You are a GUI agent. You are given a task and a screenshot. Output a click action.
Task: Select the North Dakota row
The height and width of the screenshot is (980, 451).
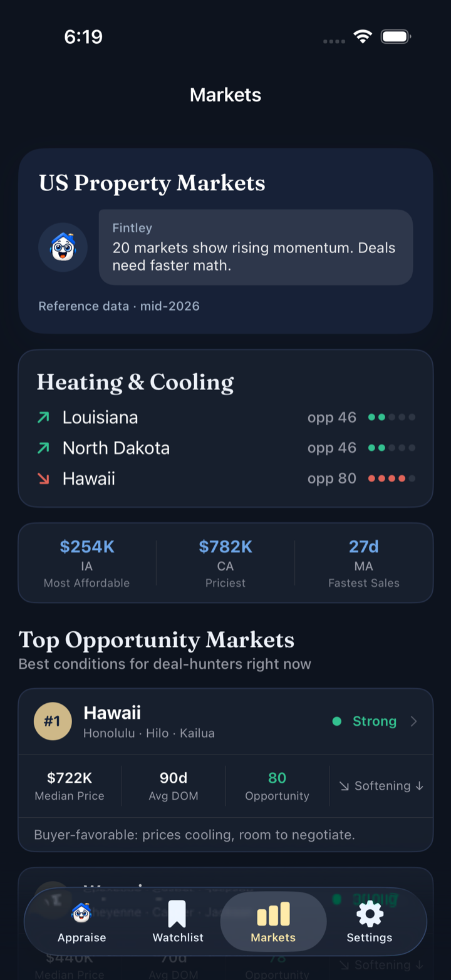225,448
